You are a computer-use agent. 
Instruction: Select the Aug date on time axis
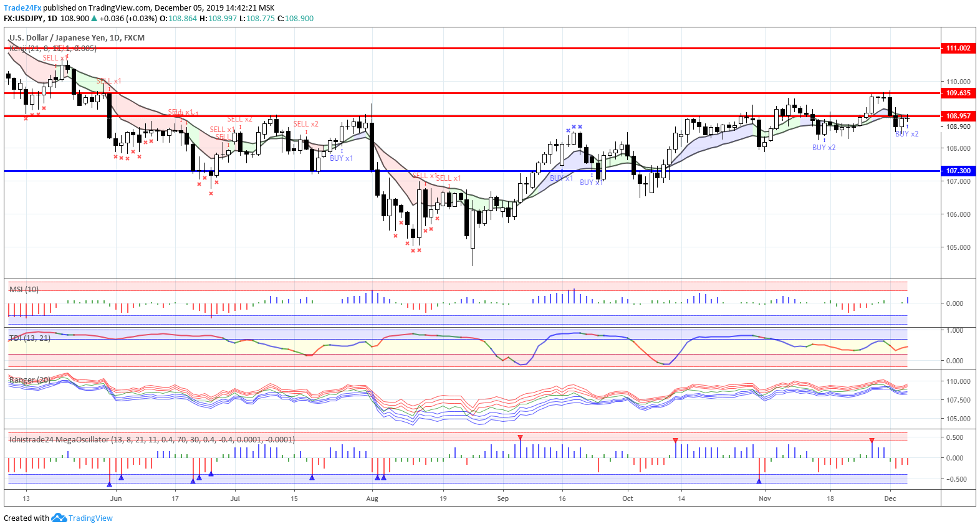pyautogui.click(x=372, y=498)
